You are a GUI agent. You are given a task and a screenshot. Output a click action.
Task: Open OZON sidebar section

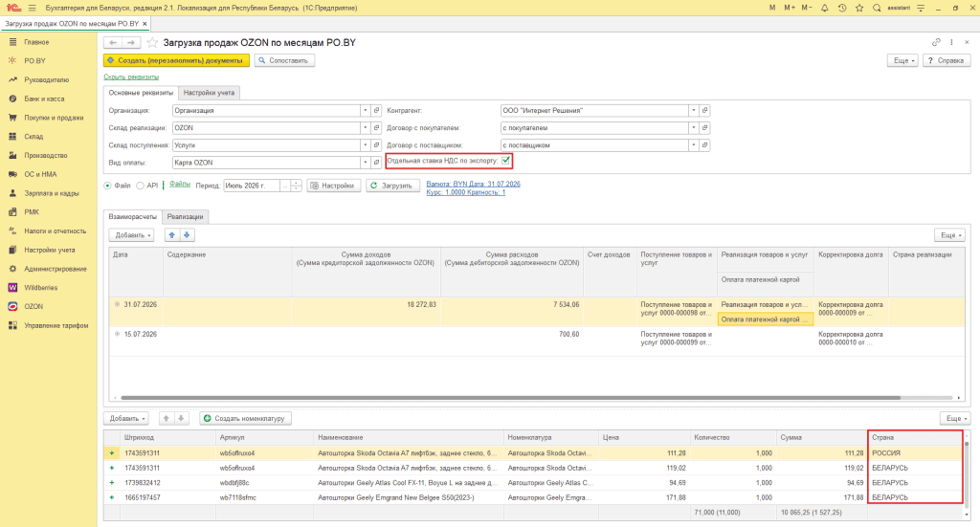33,307
